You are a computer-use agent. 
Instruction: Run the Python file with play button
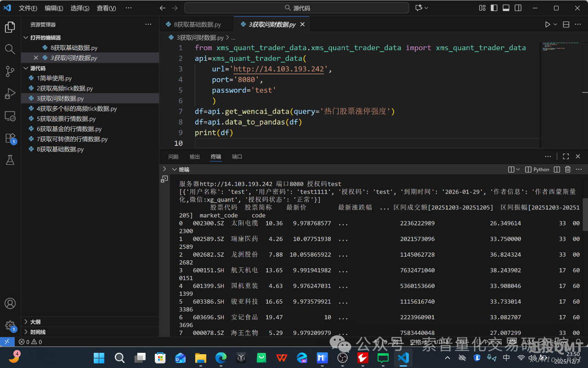point(548,24)
